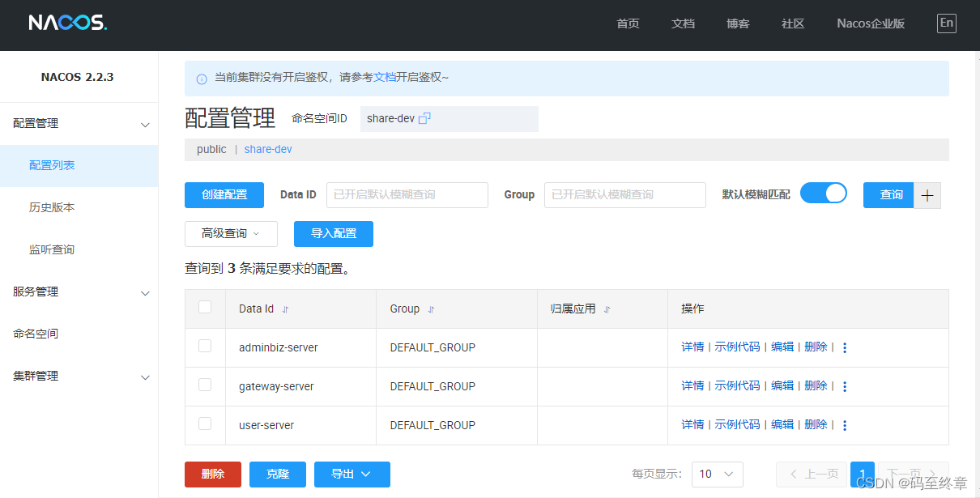The height and width of the screenshot is (498, 980).
Task: Check the user-server row checkbox
Action: click(205, 424)
